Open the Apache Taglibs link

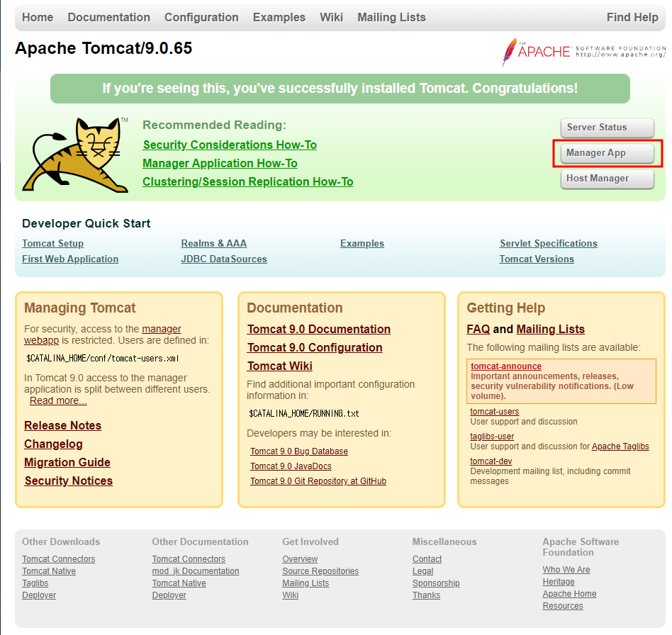click(620, 446)
